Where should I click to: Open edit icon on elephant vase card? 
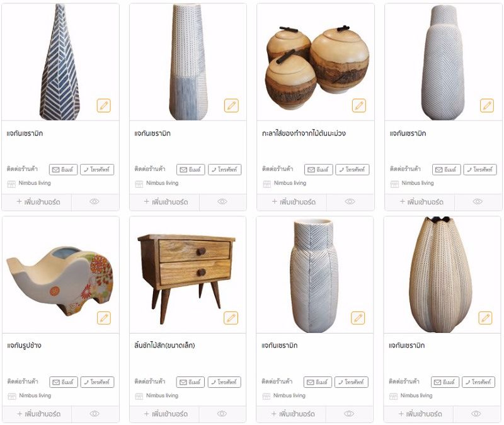pos(104,318)
